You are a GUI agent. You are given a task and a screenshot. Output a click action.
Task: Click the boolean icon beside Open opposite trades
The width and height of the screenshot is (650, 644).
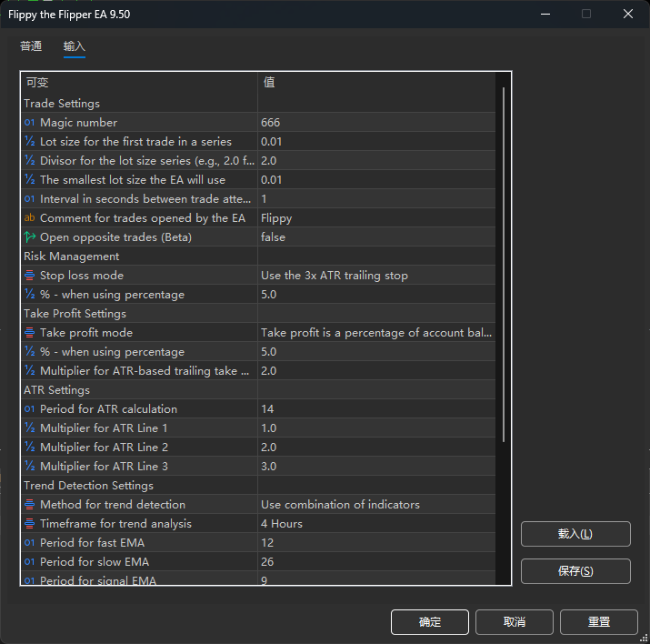click(29, 237)
